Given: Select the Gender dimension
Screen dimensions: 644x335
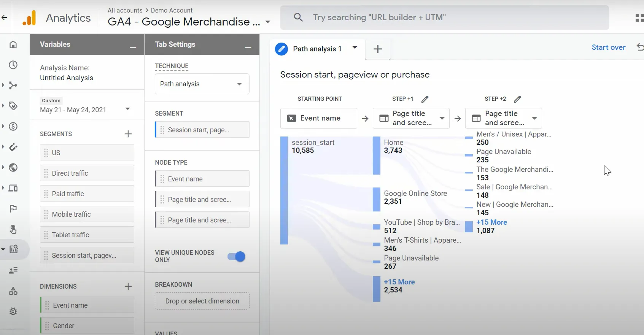Looking at the screenshot, I should 87,326.
